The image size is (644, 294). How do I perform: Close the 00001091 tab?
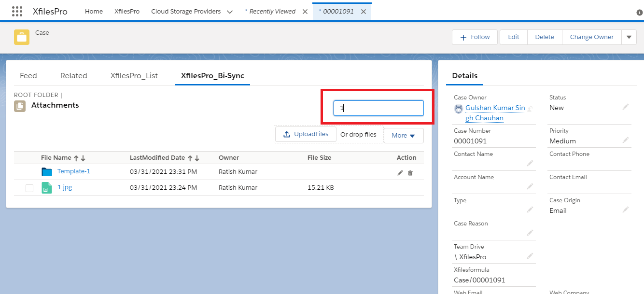364,12
